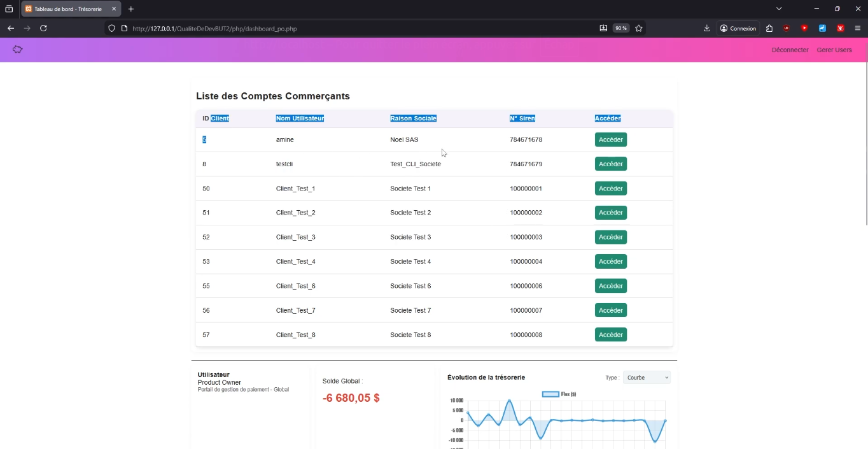Open the Type chart dropdown showing Courbe

pyautogui.click(x=647, y=378)
